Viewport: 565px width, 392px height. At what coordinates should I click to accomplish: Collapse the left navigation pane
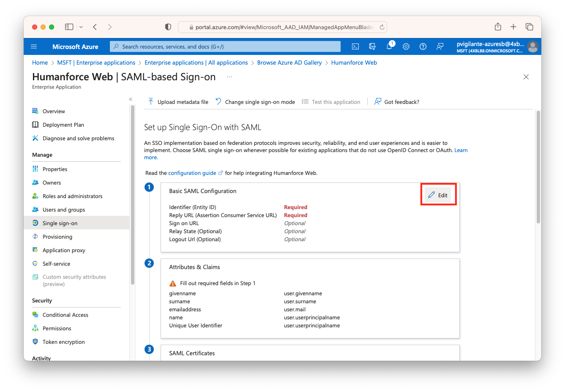131,99
